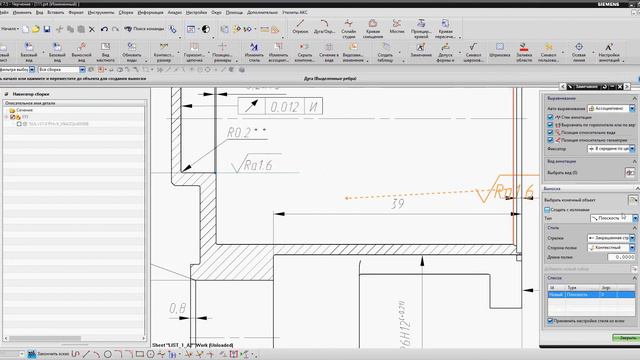
Task: Open the selection filter dropdown
Action: click(x=18, y=70)
